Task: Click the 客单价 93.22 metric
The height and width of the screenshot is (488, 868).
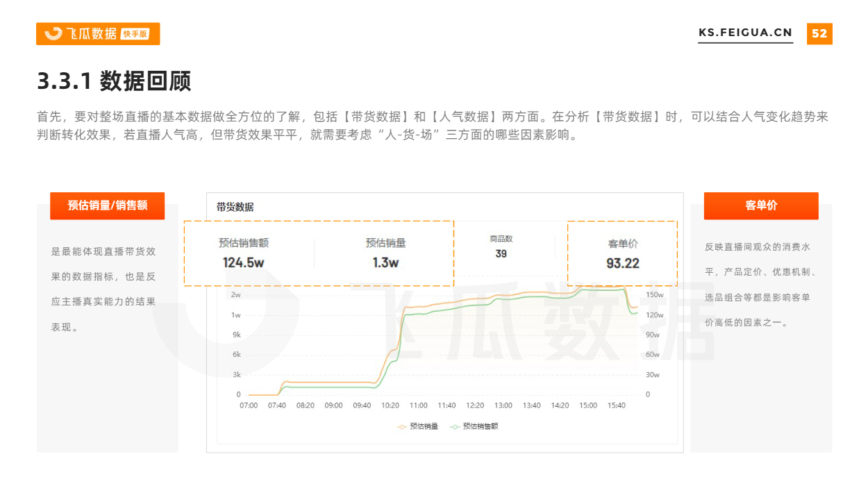Action: pos(622,254)
